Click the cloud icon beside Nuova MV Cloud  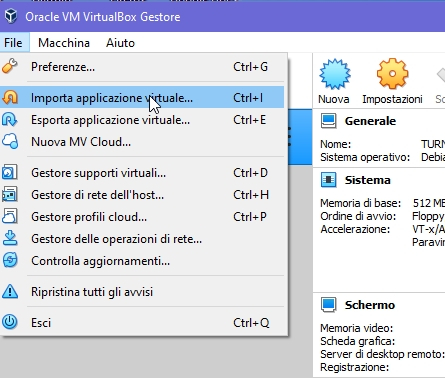point(10,141)
